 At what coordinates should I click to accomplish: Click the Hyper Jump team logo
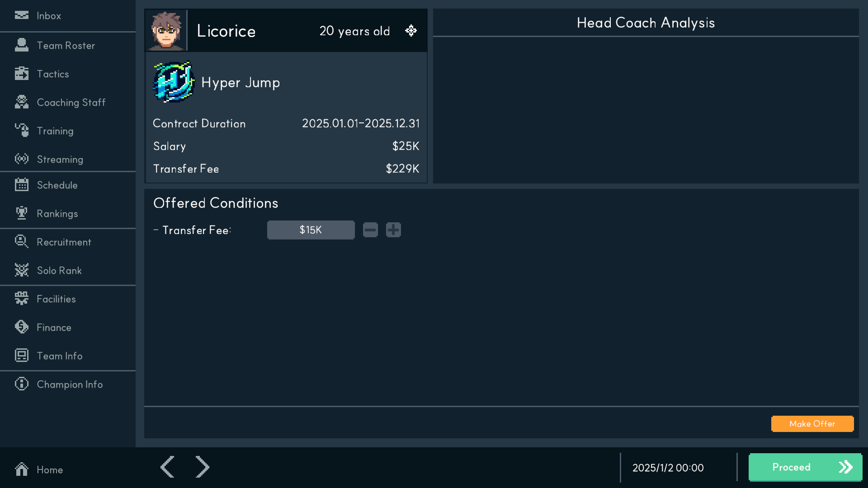174,82
